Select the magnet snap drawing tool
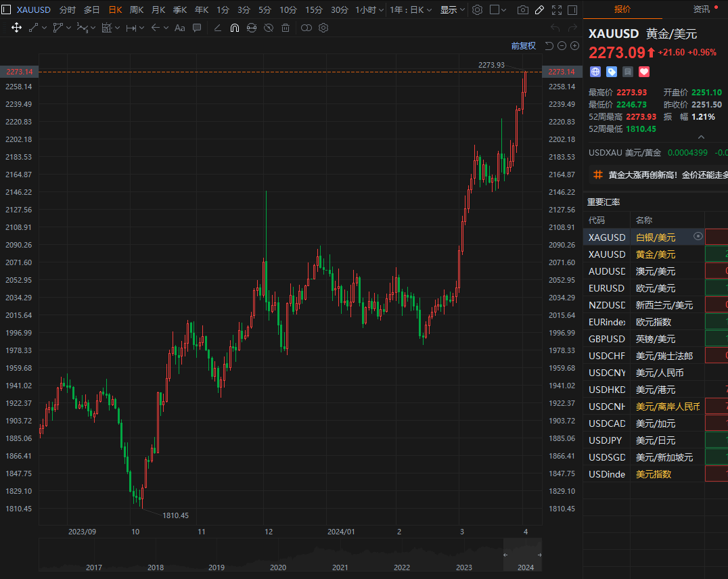 pos(235,28)
